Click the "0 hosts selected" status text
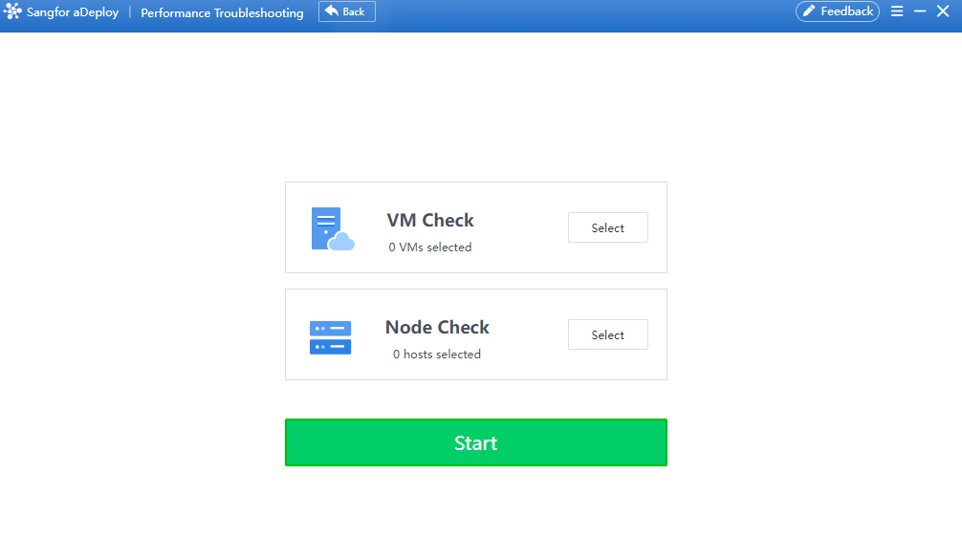Screen dimensions: 962x560 (437, 354)
